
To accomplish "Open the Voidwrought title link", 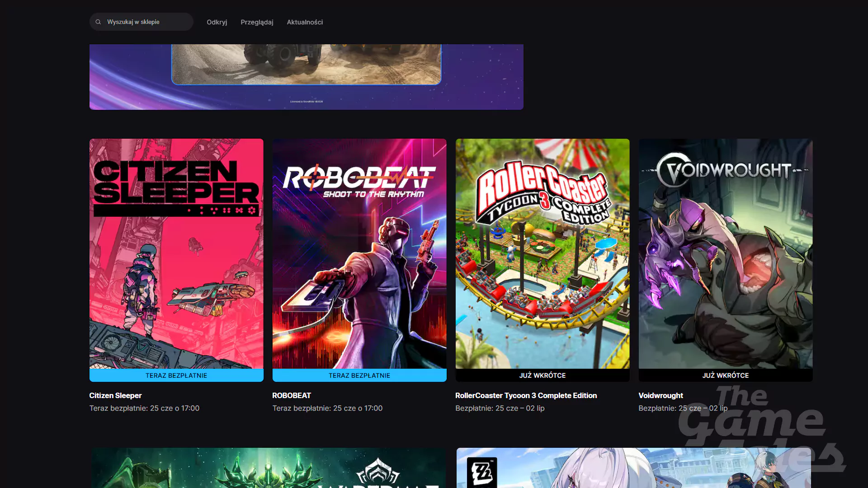I will tap(660, 395).
